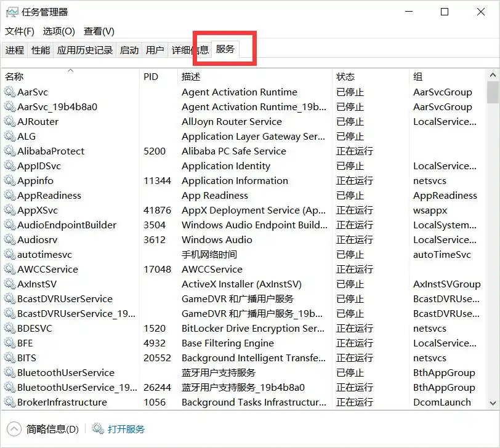500x448 pixels.
Task: Click the service icon next to BFE
Action: pos(10,343)
